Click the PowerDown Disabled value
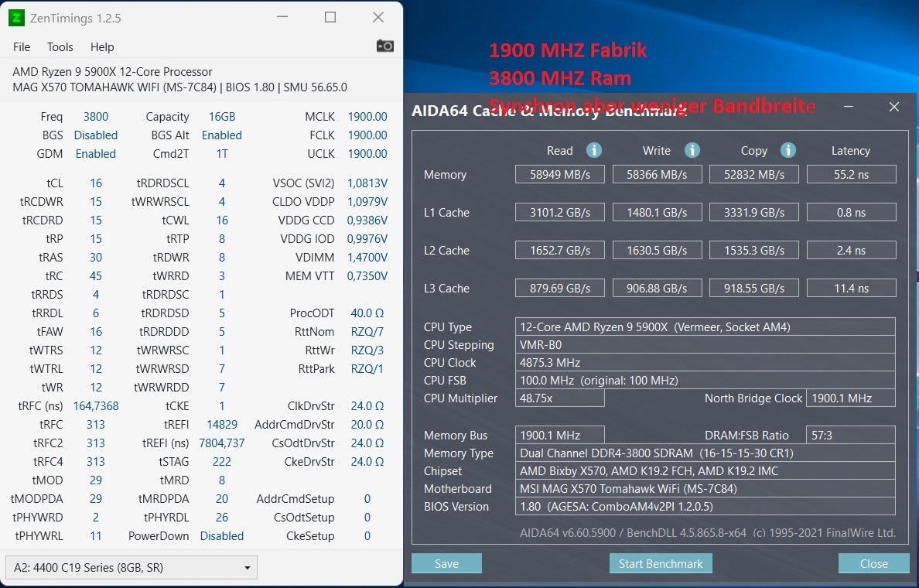 [x=221, y=536]
